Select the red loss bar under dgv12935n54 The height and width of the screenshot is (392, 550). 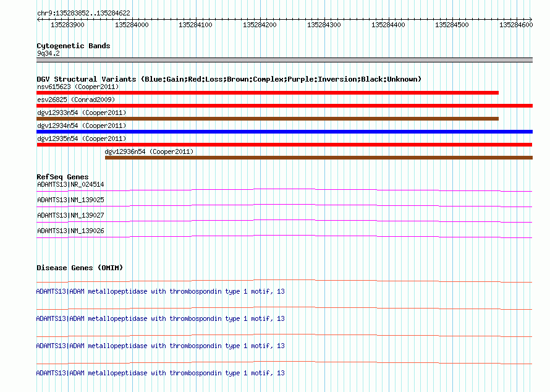pyautogui.click(x=284, y=145)
